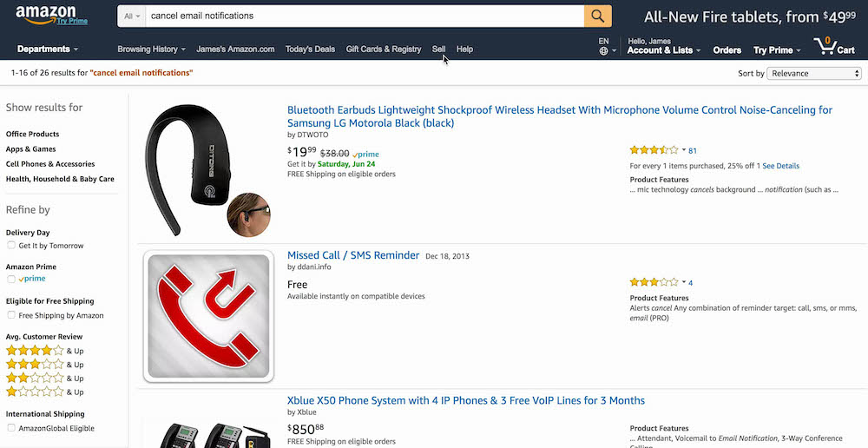Open Today's Deals
This screenshot has width=868, height=448.
310,49
